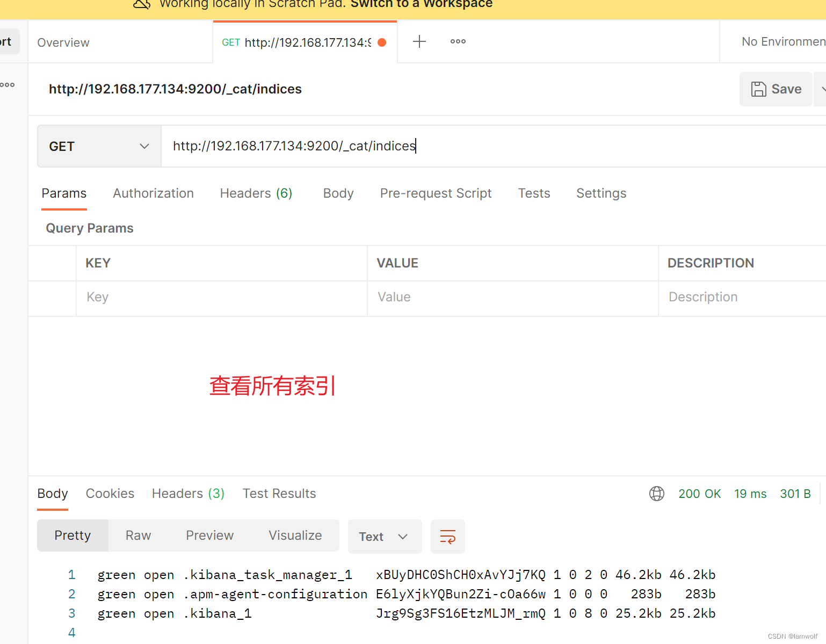Screen dimensions: 826x644
Task: Open the response Cookies tab
Action: pyautogui.click(x=110, y=494)
